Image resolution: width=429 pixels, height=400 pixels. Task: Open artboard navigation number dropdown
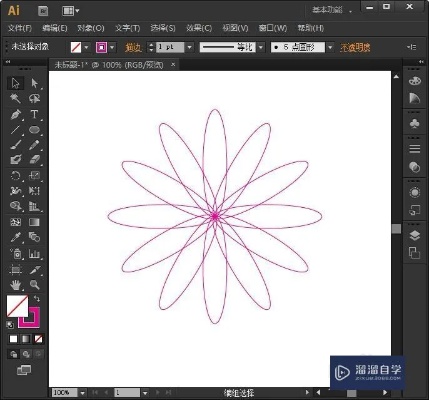pyautogui.click(x=145, y=393)
